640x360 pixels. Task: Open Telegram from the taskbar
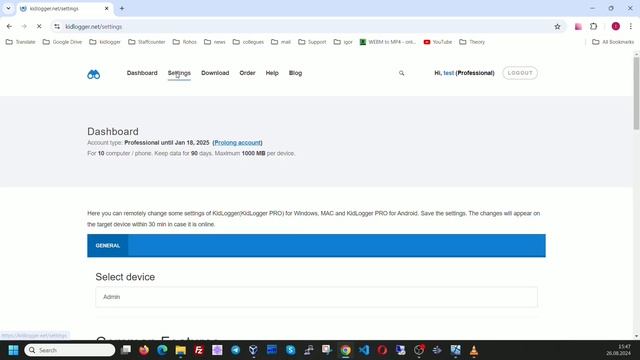[x=236, y=350]
